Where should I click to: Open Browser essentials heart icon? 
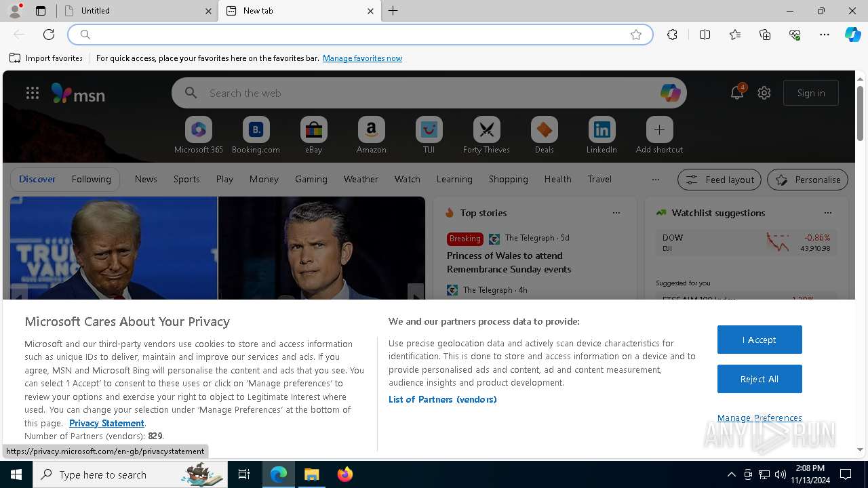pyautogui.click(x=795, y=35)
